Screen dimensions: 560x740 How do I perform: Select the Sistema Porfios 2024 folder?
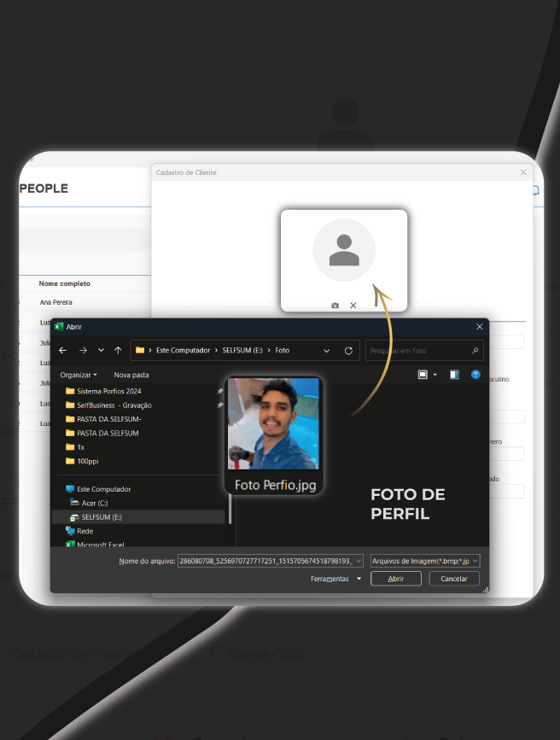tap(108, 391)
